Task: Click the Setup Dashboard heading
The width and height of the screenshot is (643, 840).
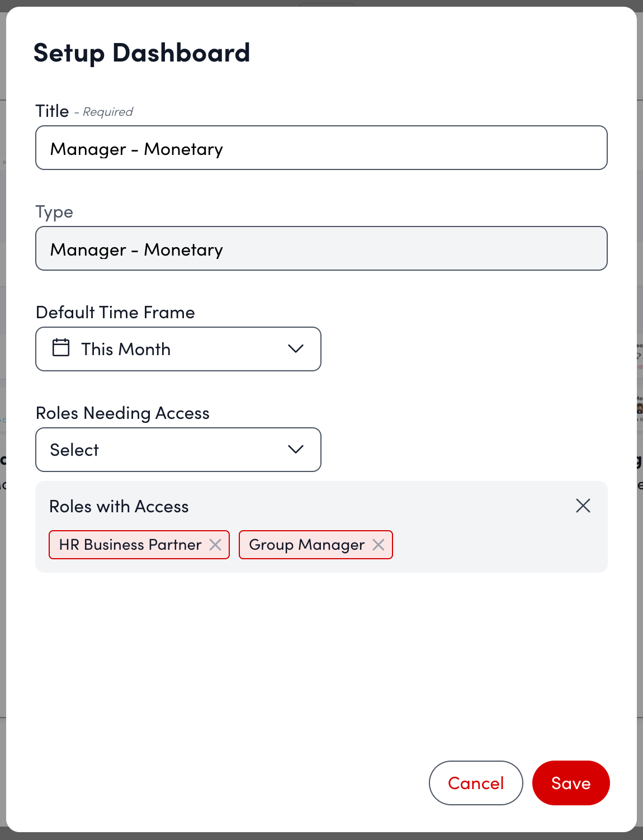Action: pos(141,53)
